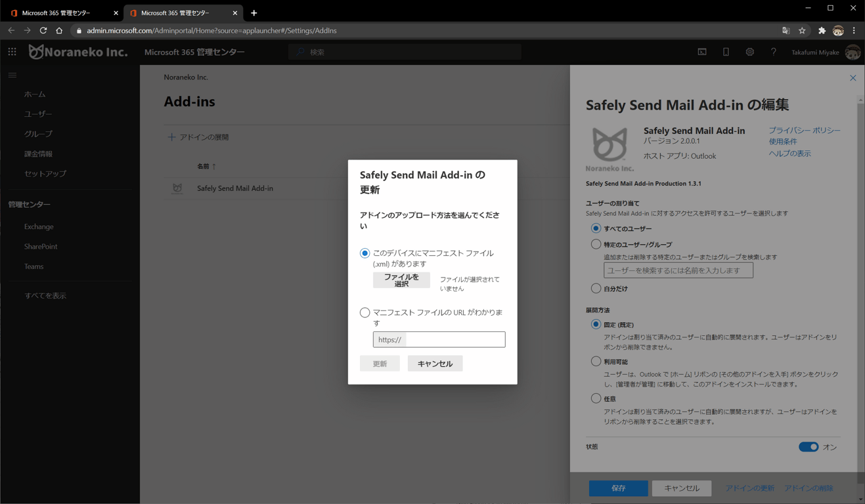
Task: Click the name column sort arrow
Action: pyautogui.click(x=213, y=167)
